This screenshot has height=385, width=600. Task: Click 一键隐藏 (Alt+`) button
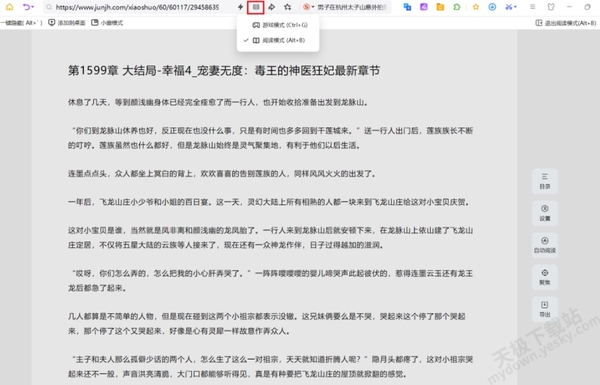click(21, 23)
